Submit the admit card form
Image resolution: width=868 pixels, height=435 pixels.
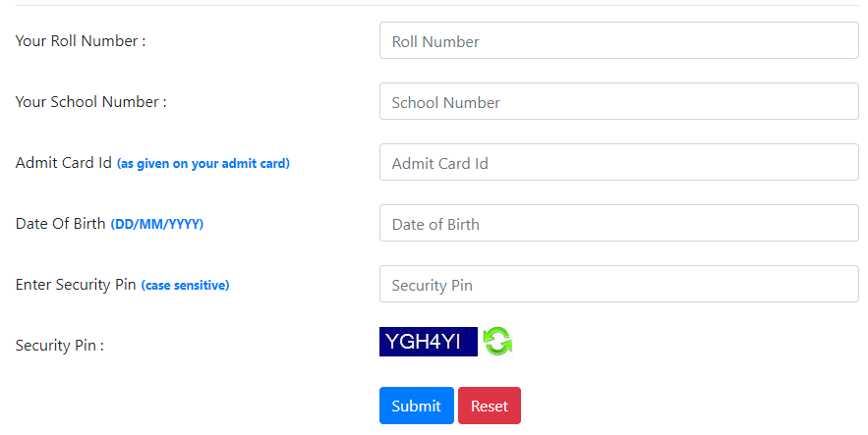click(x=416, y=406)
